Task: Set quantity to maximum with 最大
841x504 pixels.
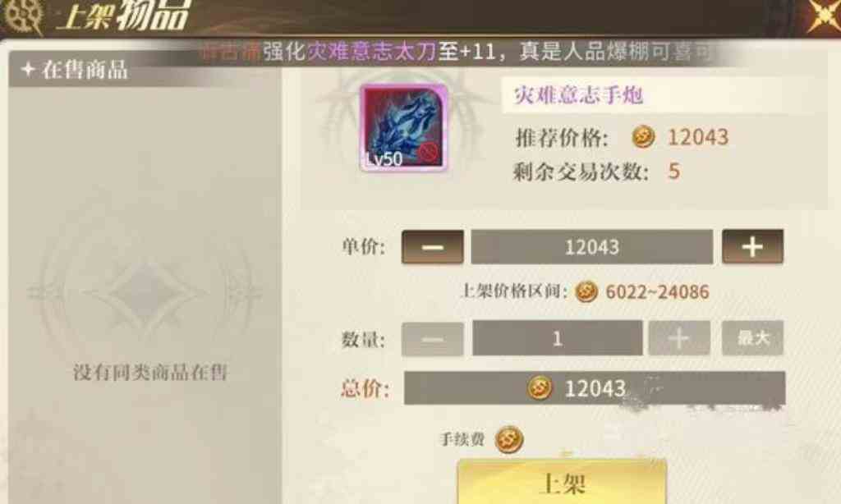Action: 752,338
